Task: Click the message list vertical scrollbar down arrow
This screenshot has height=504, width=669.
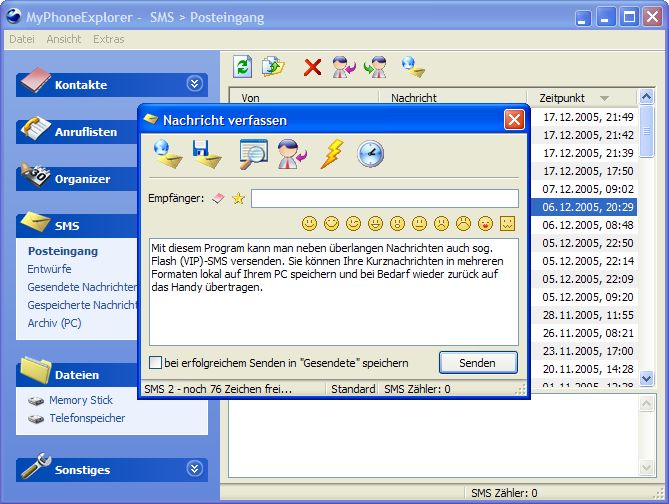Action: tap(646, 379)
